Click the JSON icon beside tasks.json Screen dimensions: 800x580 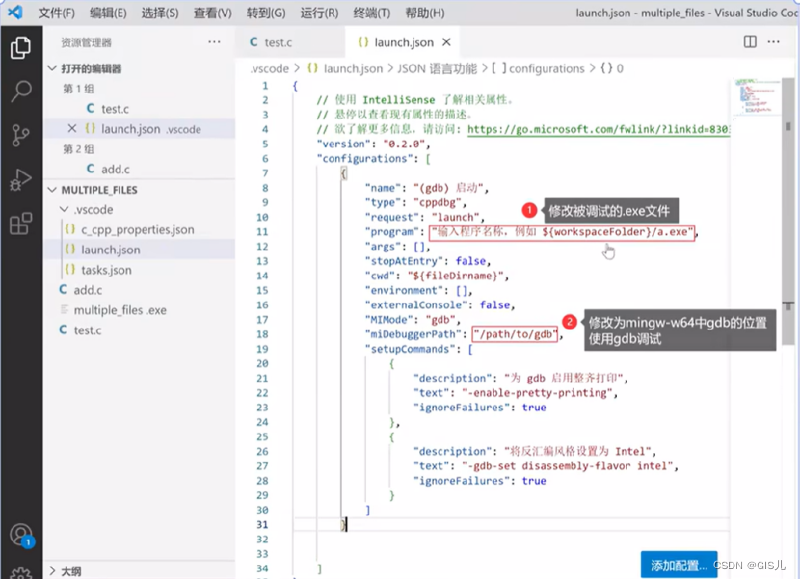coord(70,269)
